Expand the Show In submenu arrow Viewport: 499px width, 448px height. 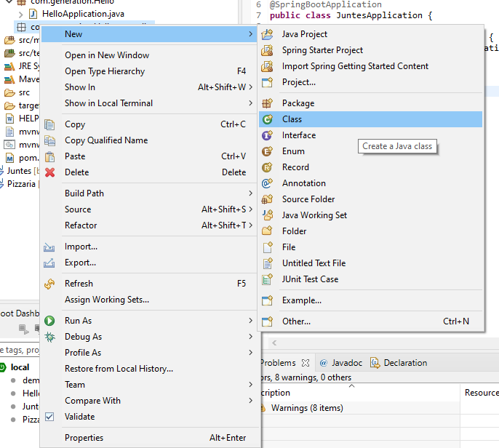[251, 87]
